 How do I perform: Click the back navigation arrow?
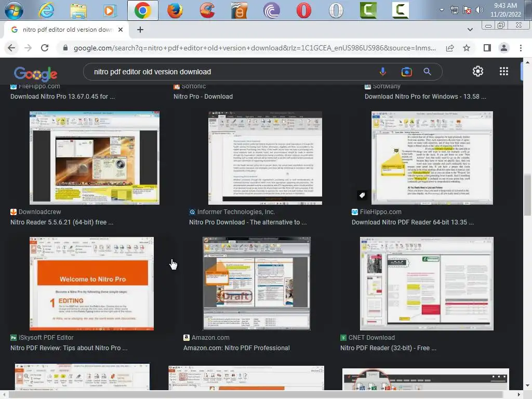click(11, 48)
